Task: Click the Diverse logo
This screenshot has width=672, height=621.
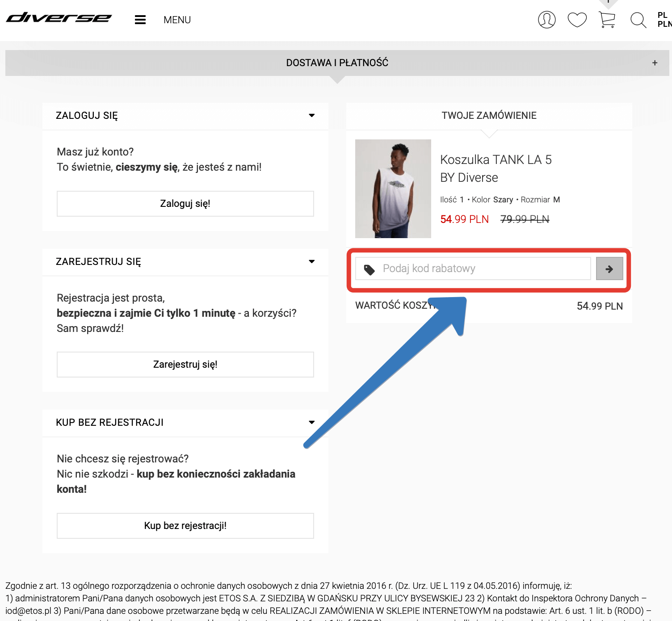Action: (x=59, y=18)
